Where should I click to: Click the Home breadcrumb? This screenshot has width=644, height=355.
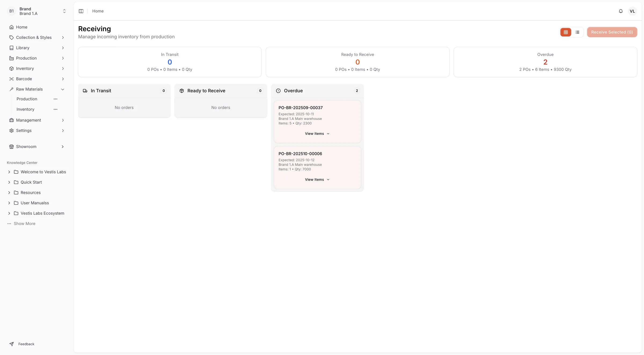click(x=98, y=11)
